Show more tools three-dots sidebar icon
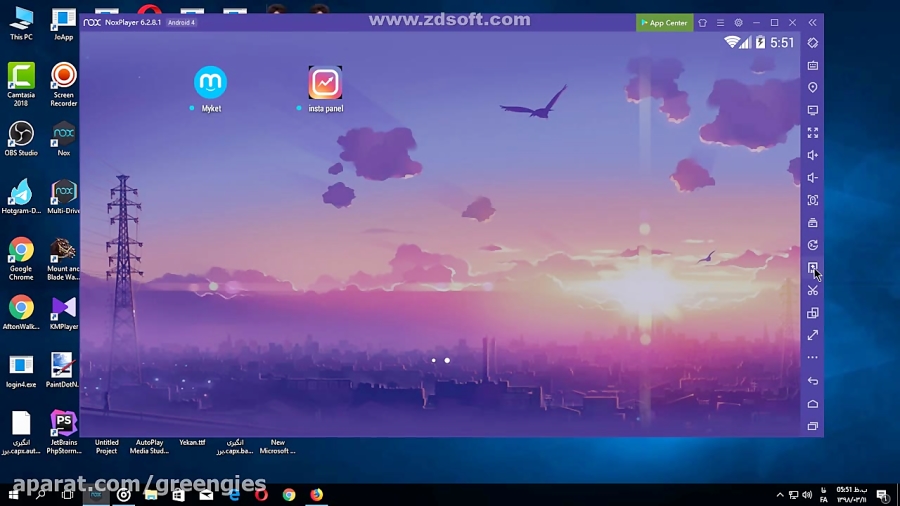 click(813, 357)
